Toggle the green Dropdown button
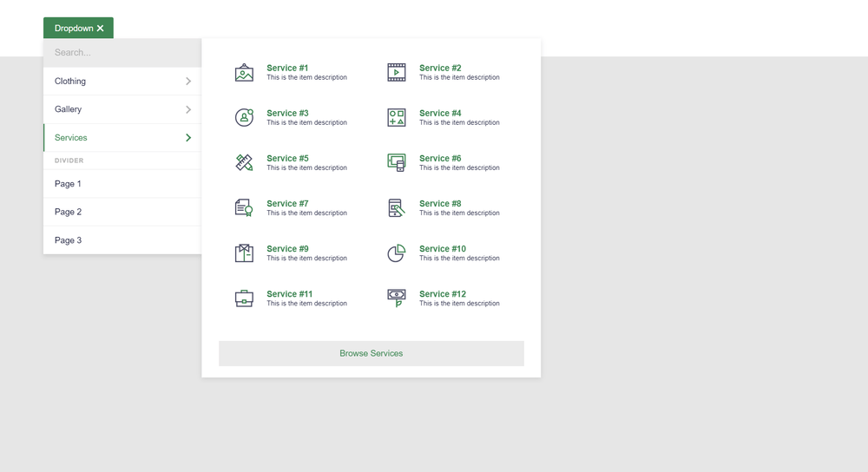 79,29
